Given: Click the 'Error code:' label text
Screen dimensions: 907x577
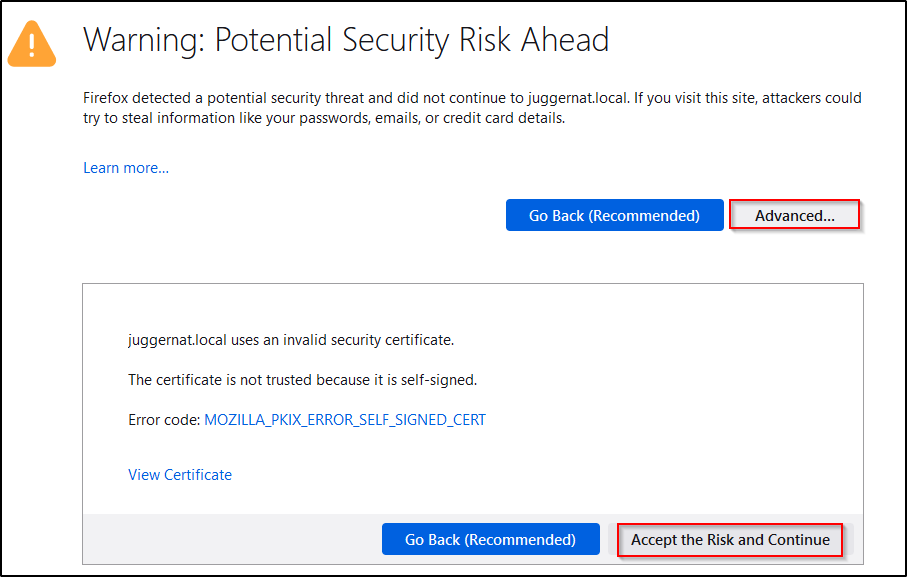Looking at the screenshot, I should point(164,420).
